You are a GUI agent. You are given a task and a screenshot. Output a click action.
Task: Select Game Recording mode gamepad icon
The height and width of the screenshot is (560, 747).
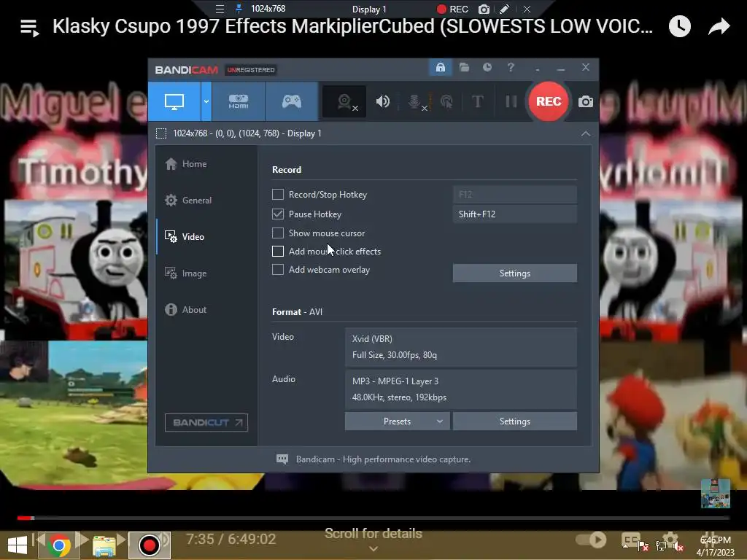pyautogui.click(x=292, y=101)
